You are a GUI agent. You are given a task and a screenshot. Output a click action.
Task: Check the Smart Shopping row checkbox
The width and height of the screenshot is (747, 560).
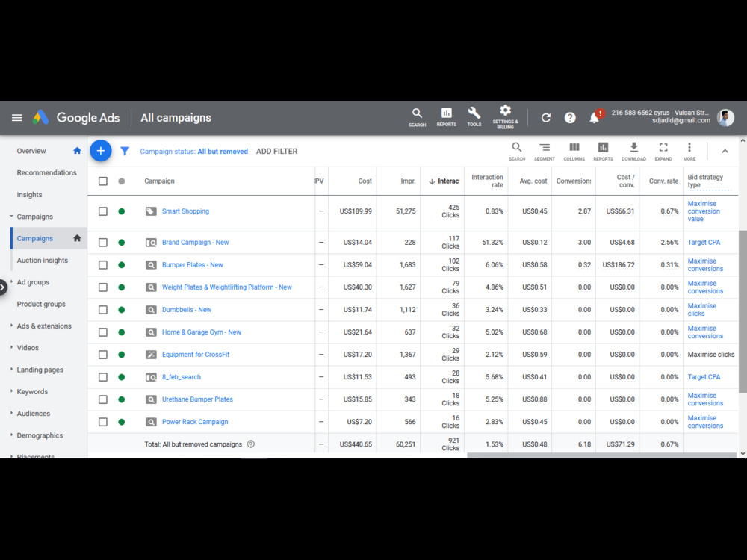click(x=103, y=211)
